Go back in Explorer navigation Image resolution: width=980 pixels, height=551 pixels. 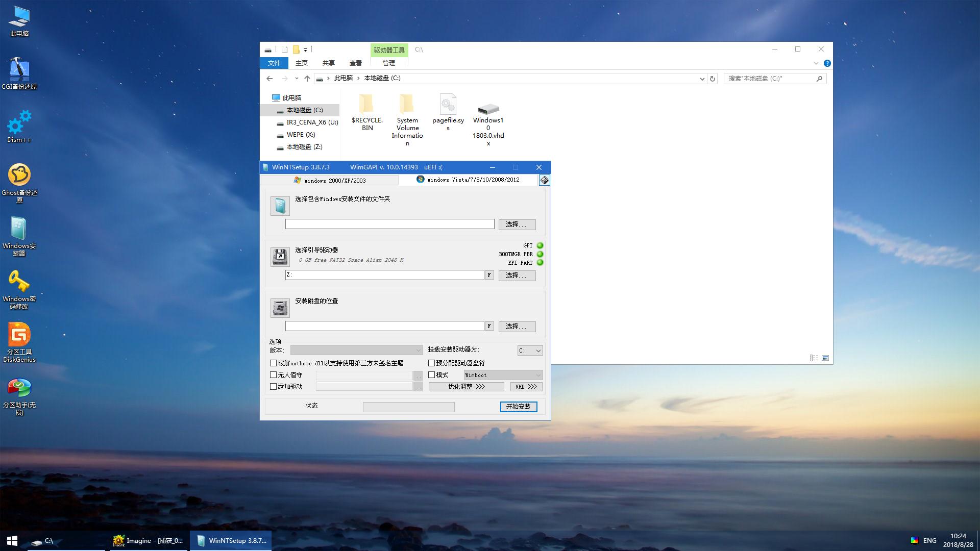point(269,78)
